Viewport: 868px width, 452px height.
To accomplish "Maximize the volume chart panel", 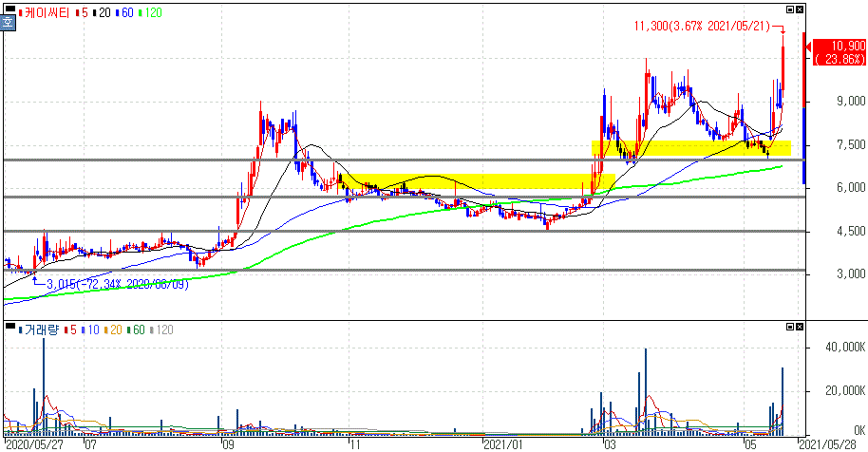I will tap(790, 327).
